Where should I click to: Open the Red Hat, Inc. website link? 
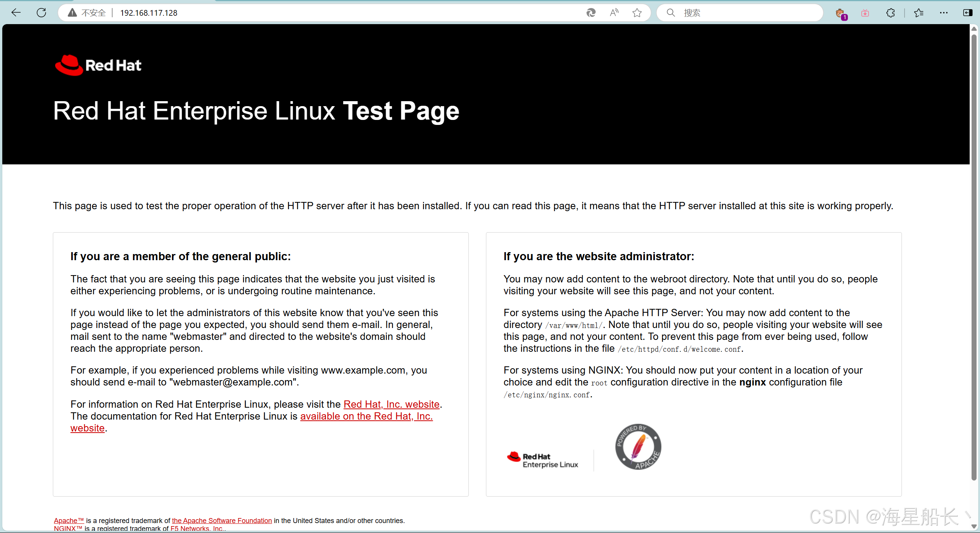(x=391, y=404)
